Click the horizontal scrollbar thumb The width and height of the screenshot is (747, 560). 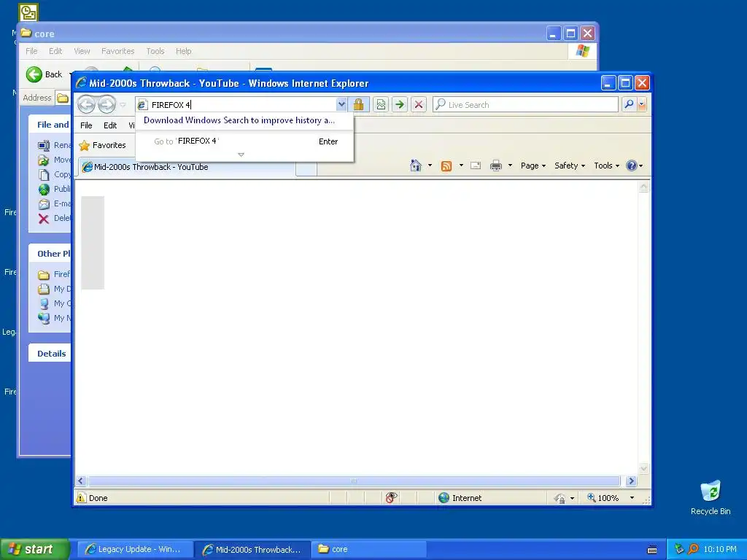[354, 481]
